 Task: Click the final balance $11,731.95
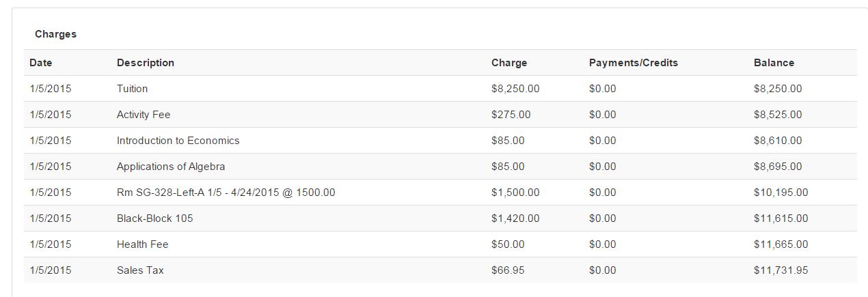coord(781,270)
